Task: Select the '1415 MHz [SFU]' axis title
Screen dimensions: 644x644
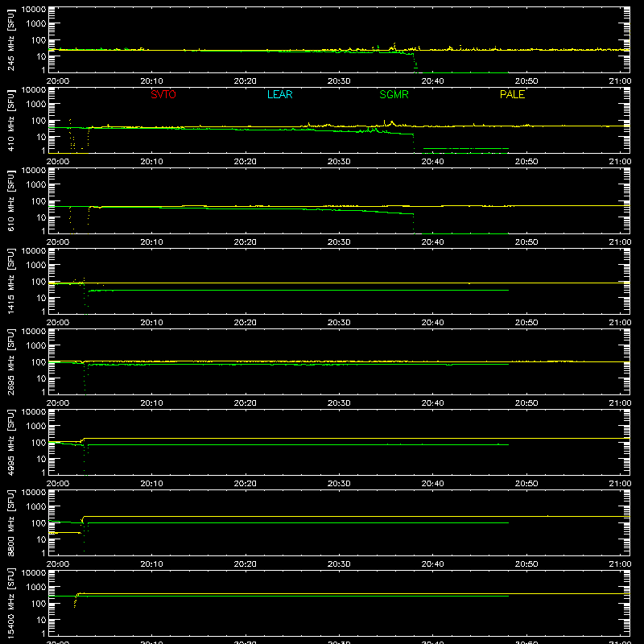Action: [x=10, y=281]
